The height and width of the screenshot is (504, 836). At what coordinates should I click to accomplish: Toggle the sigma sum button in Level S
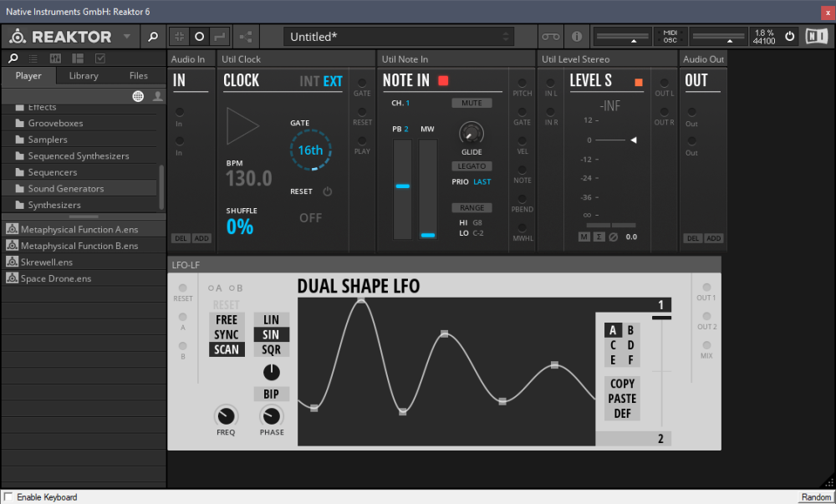coord(599,237)
